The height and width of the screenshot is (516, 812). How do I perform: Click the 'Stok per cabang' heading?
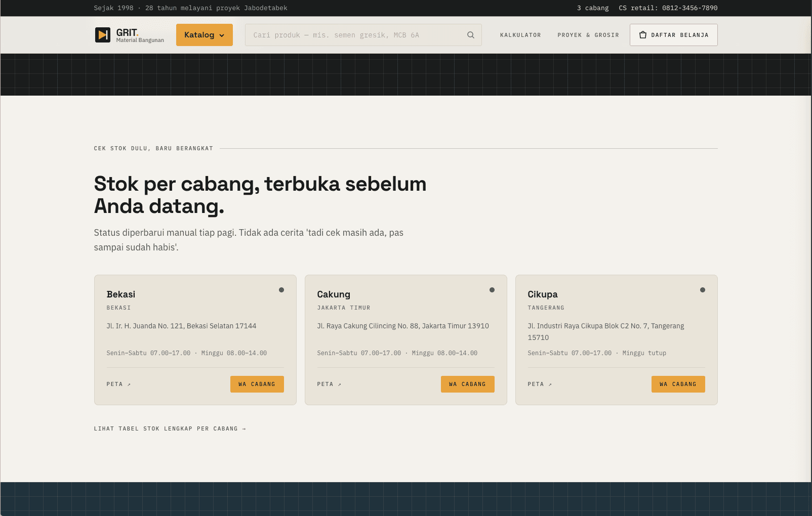pyautogui.click(x=260, y=195)
